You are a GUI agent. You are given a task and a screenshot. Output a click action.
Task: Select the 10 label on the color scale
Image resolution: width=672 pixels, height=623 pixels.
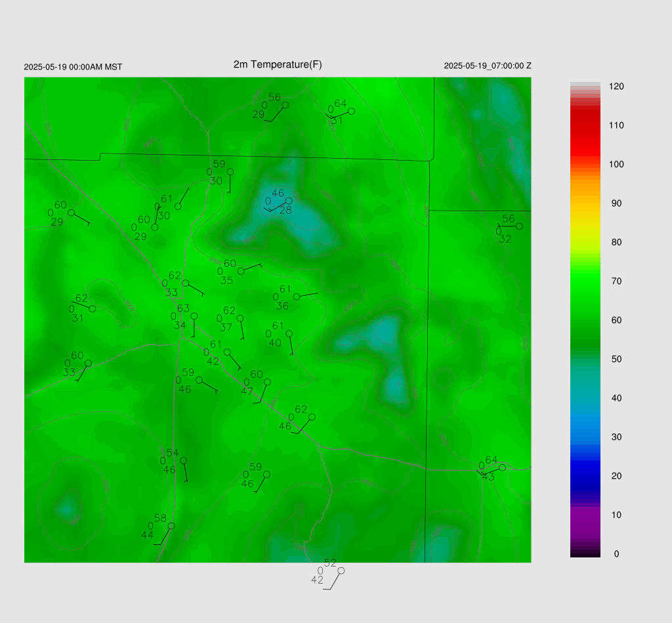(616, 515)
